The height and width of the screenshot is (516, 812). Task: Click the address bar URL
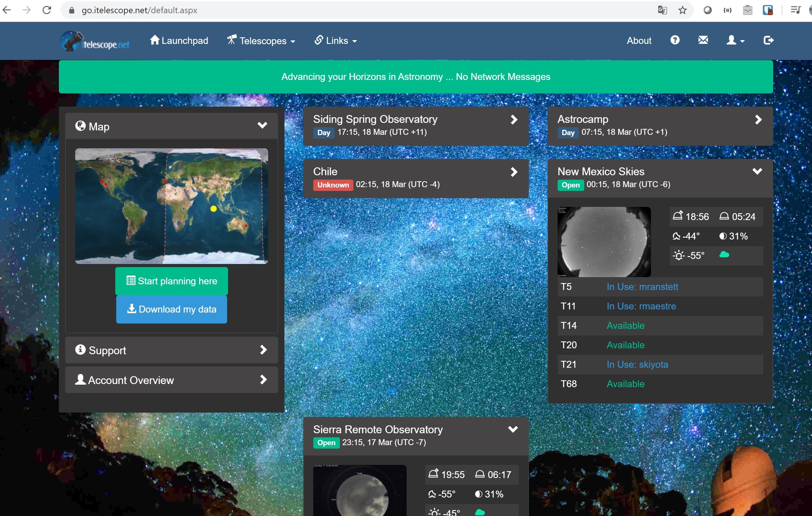pyautogui.click(x=139, y=10)
